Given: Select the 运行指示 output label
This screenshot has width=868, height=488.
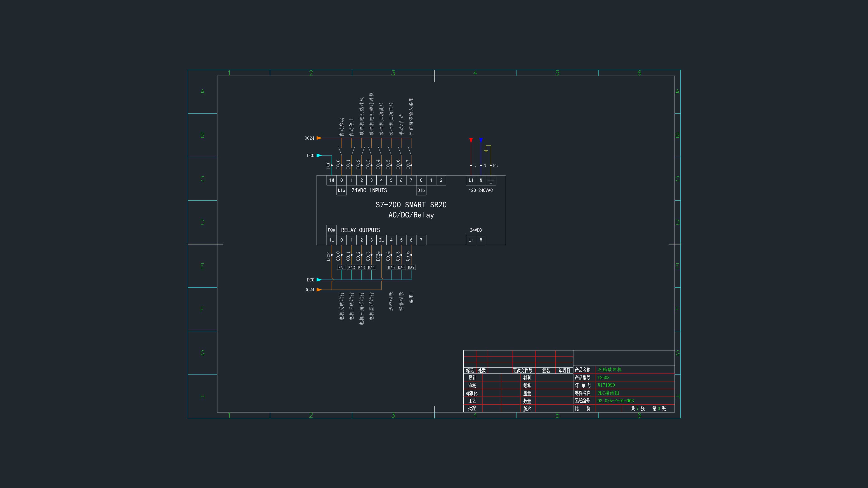Looking at the screenshot, I should coord(391,301).
